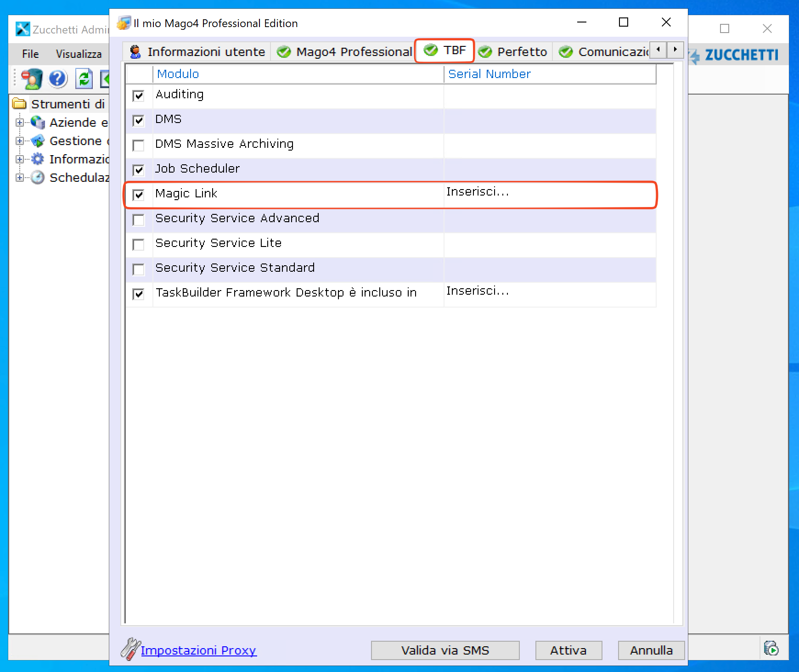Expand the Informazioni tree node
This screenshot has width=799, height=672.
[x=19, y=159]
